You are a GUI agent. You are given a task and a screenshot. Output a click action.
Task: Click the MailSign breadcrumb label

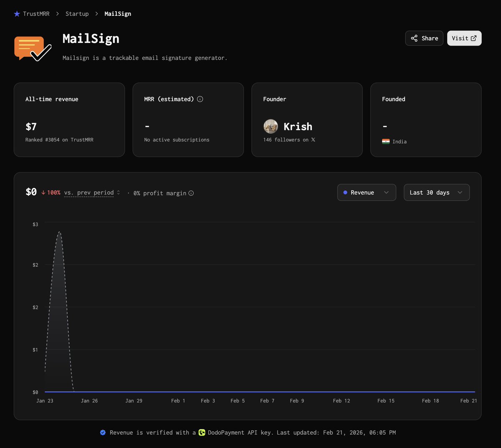[x=118, y=14]
